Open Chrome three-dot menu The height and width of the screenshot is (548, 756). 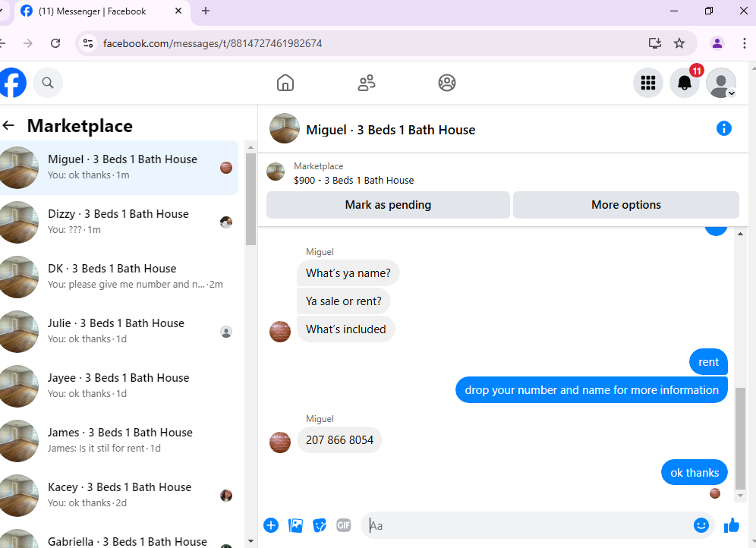745,43
